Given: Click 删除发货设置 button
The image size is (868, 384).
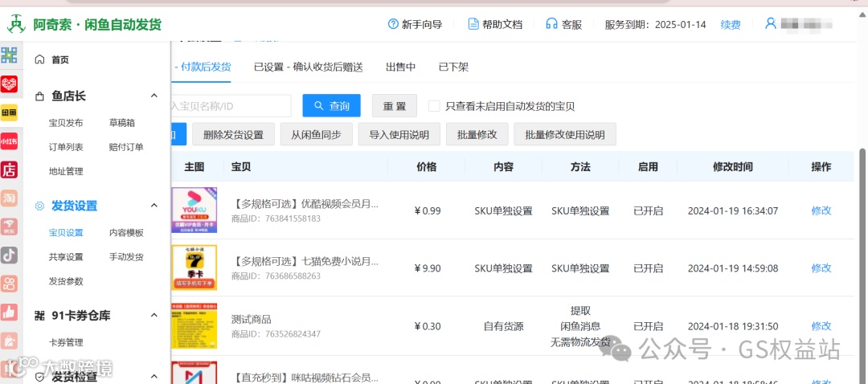Looking at the screenshot, I should [233, 134].
